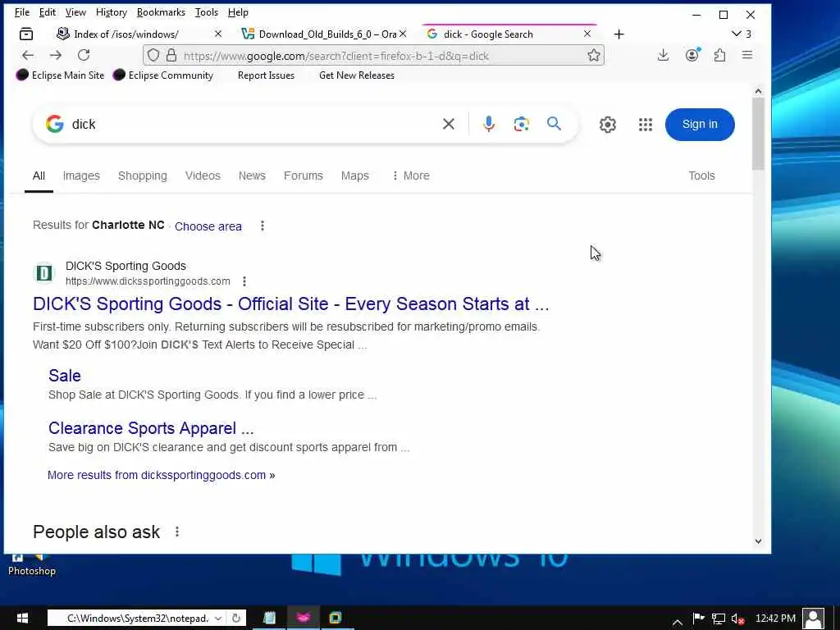Open the Bookmarks menu
840x630 pixels.
(x=162, y=12)
